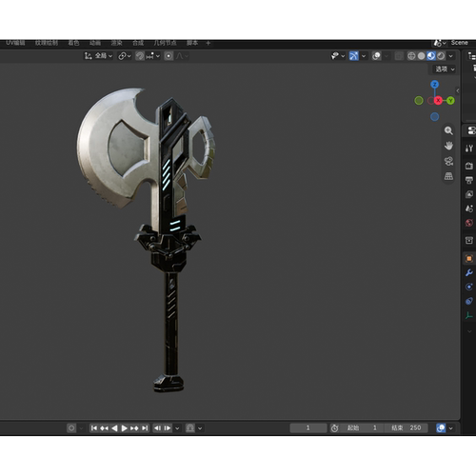Switch to wireframe shading mode

point(411,56)
